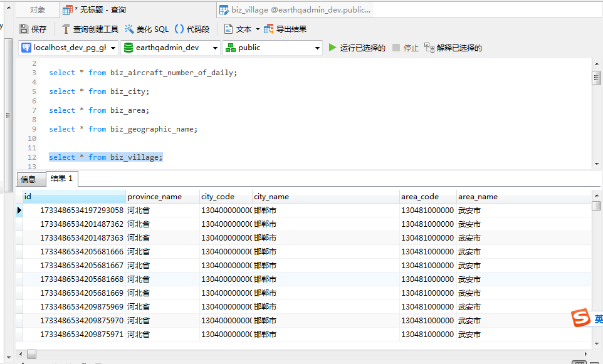
Task: Click the Export Result grid icon
Action: tap(268, 29)
